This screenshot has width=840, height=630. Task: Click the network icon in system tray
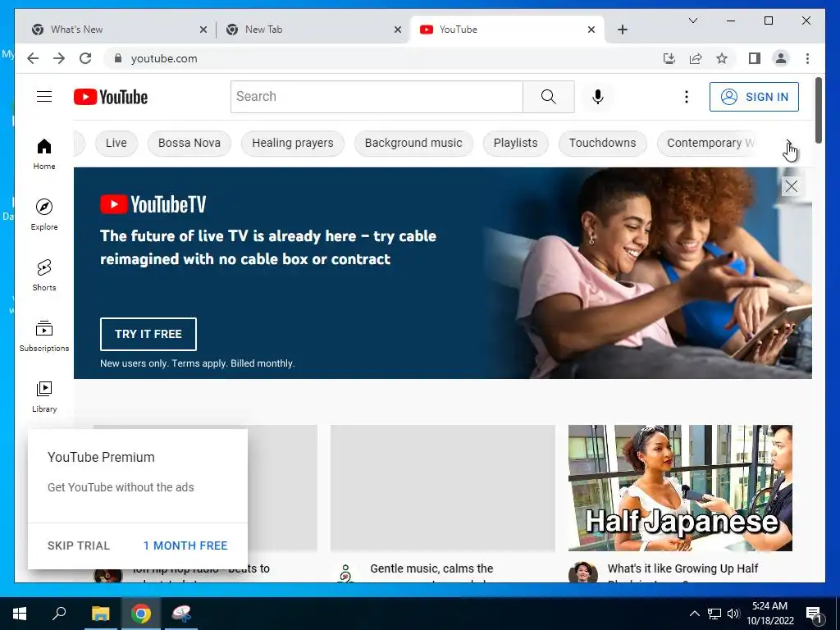click(714, 614)
